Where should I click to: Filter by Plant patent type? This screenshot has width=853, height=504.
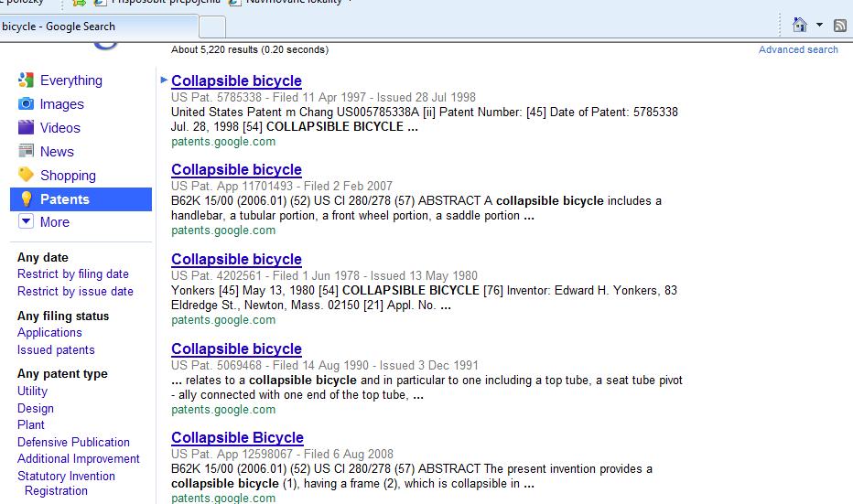coord(31,425)
